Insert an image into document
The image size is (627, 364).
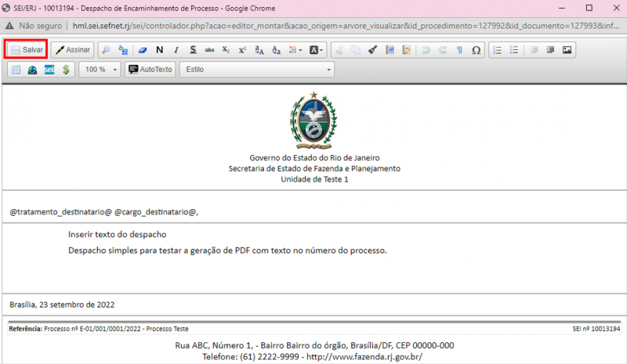(567, 49)
